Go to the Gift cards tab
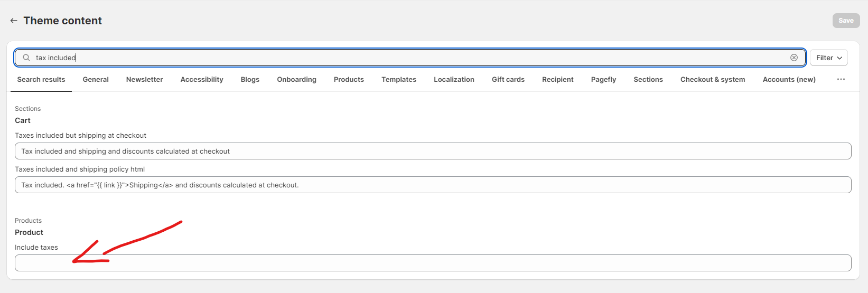 [x=508, y=79]
